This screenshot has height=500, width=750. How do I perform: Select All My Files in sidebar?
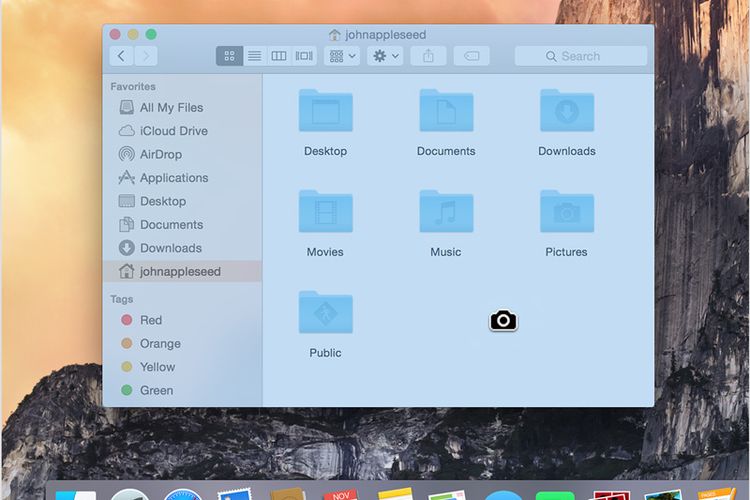pos(182,108)
